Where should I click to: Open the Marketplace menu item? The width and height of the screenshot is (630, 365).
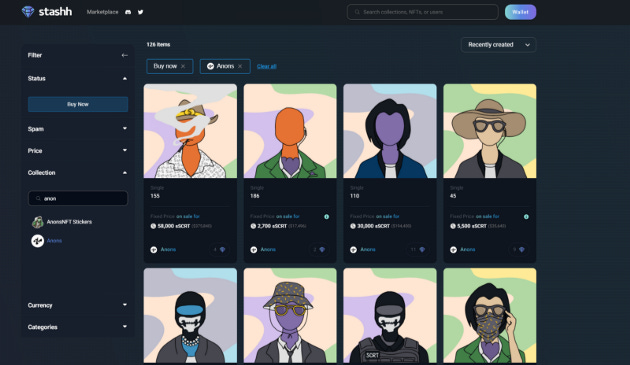(x=102, y=12)
